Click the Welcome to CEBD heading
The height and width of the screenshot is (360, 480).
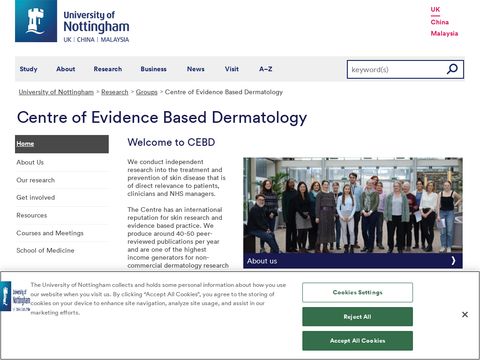click(171, 142)
